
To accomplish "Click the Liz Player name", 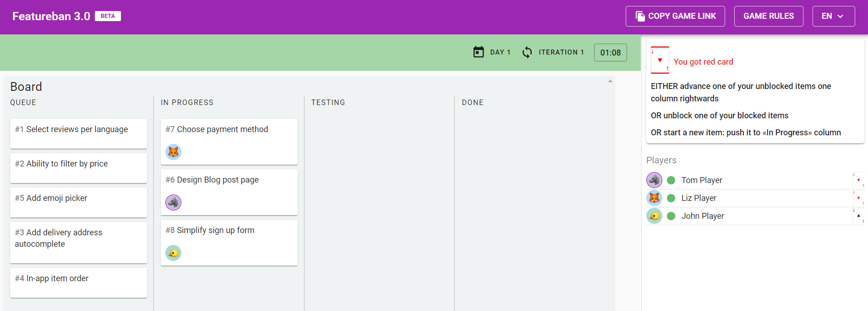I will pyautogui.click(x=699, y=198).
